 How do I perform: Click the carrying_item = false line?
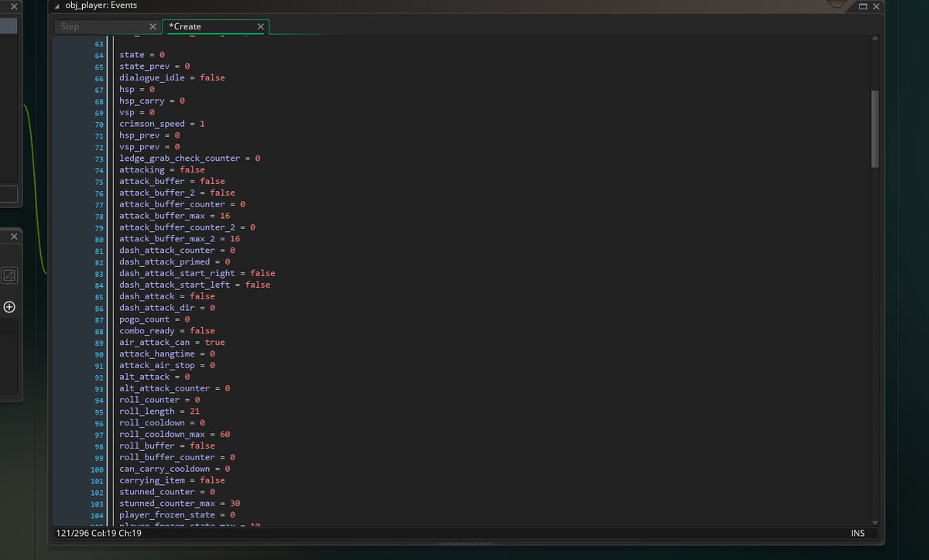click(x=172, y=480)
